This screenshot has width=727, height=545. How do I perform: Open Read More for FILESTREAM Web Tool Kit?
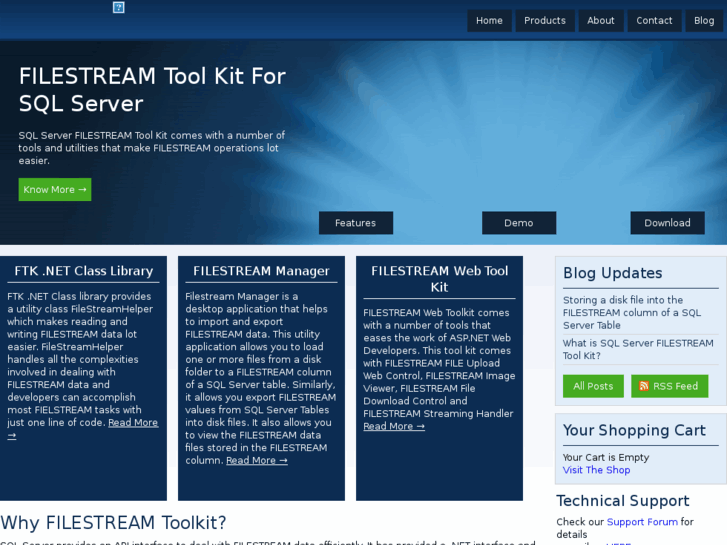[393, 427]
